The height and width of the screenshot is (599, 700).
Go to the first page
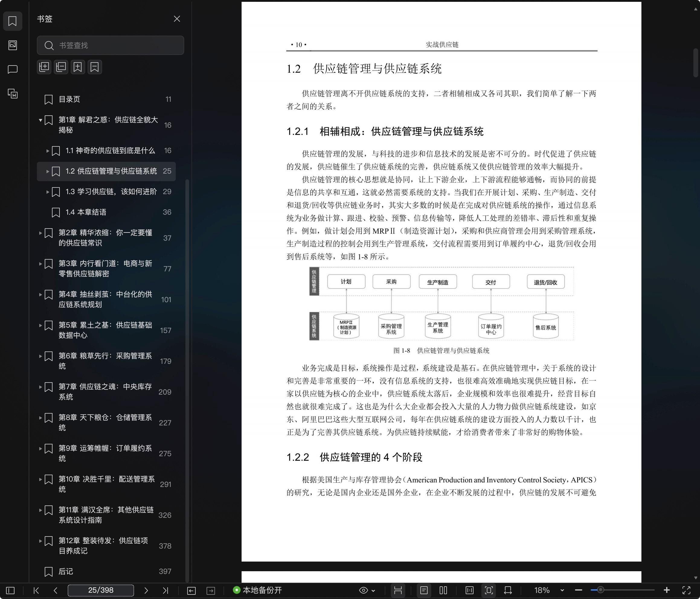[37, 590]
